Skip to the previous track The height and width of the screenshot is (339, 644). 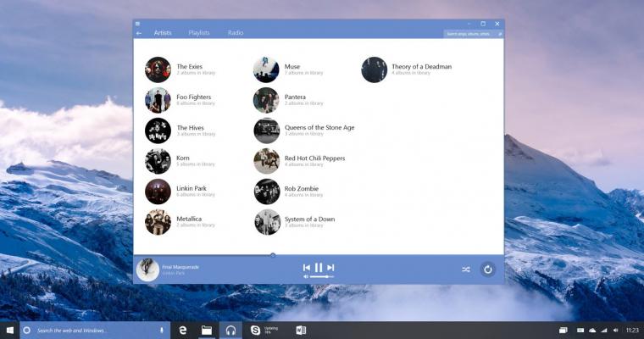(x=307, y=268)
